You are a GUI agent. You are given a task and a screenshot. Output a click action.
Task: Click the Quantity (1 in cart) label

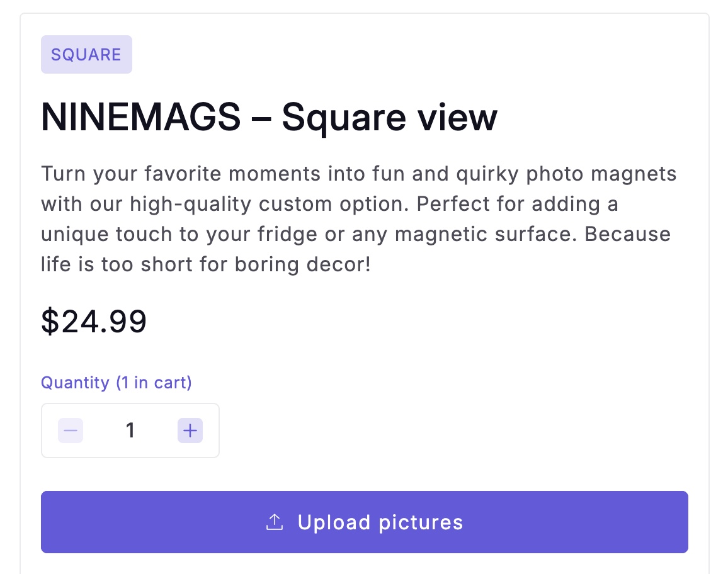tap(117, 383)
